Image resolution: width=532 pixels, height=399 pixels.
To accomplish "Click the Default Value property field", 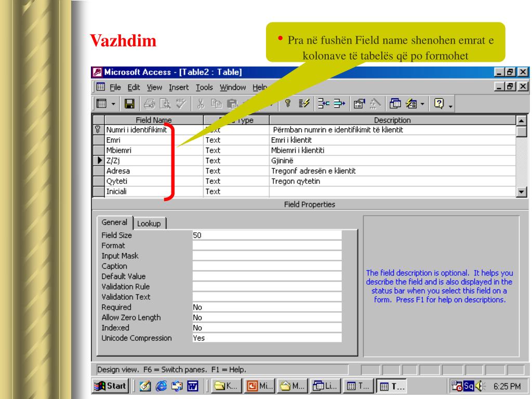I will pyautogui.click(x=267, y=276).
